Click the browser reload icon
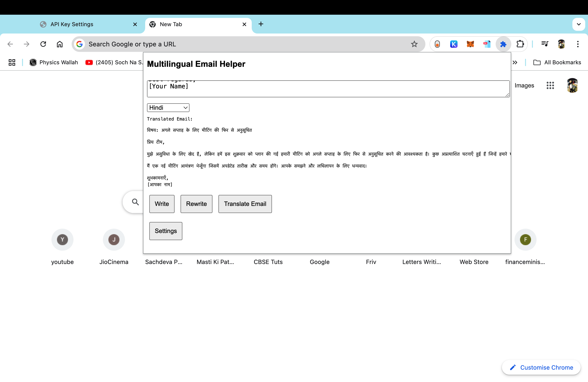The height and width of the screenshot is (382, 588). pos(43,44)
